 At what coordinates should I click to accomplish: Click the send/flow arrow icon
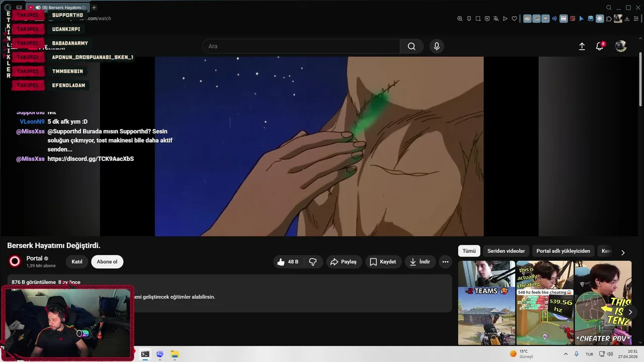tap(505, 19)
